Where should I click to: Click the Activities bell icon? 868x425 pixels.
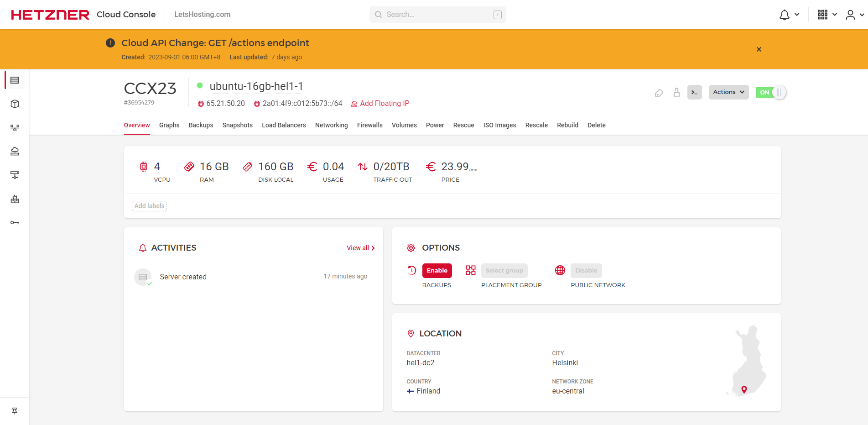(x=143, y=248)
